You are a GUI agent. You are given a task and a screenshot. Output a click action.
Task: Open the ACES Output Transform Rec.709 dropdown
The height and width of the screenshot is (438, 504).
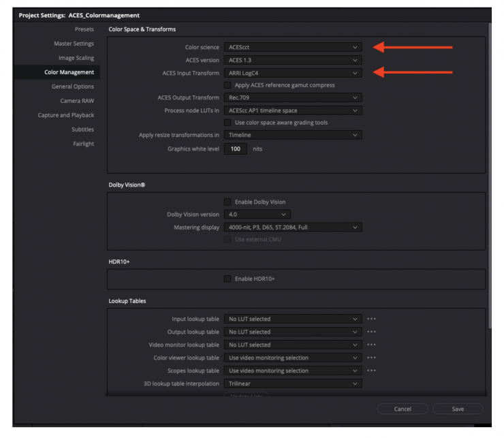(293, 98)
